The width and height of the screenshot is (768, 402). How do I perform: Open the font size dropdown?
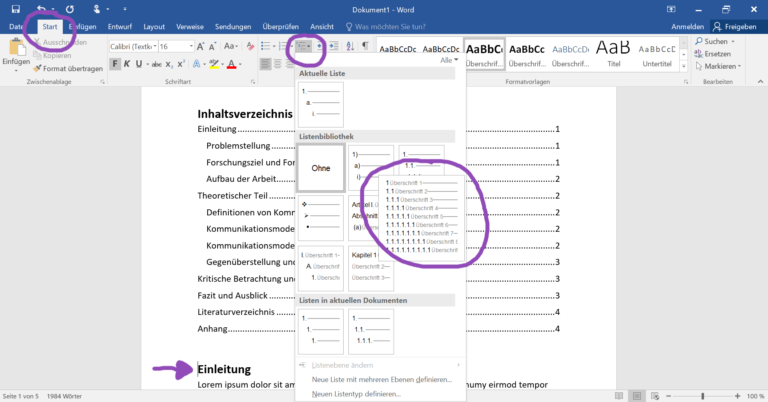tap(191, 46)
